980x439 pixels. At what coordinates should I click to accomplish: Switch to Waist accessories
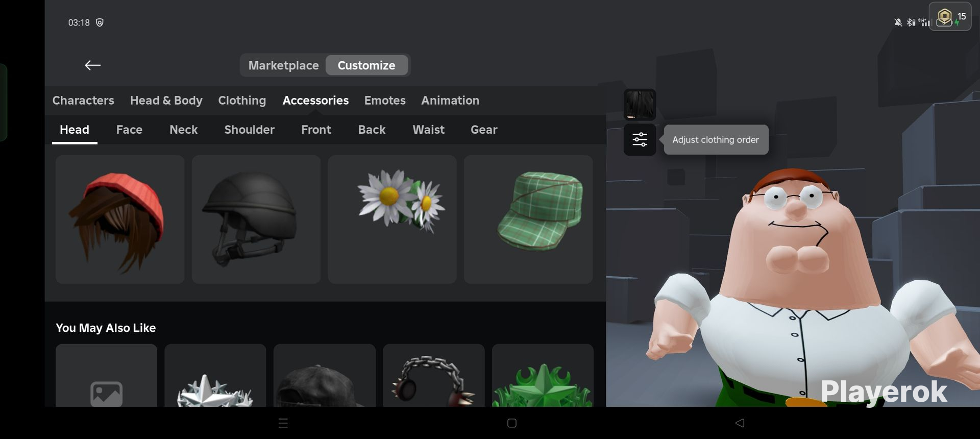click(x=428, y=130)
